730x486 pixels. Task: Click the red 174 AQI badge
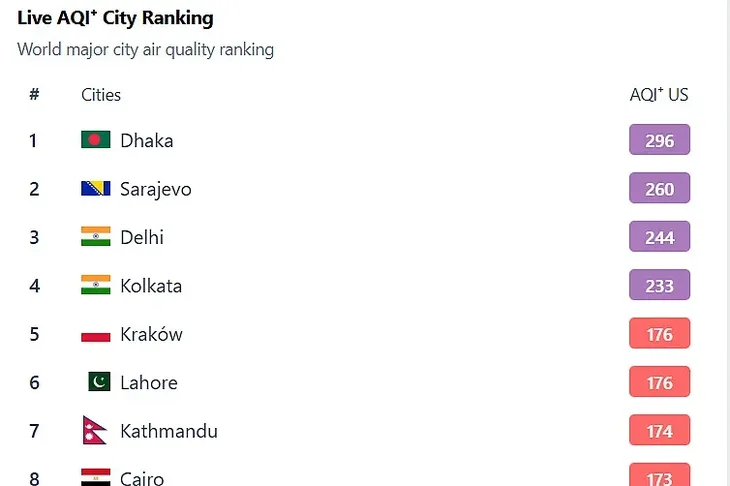(x=659, y=431)
